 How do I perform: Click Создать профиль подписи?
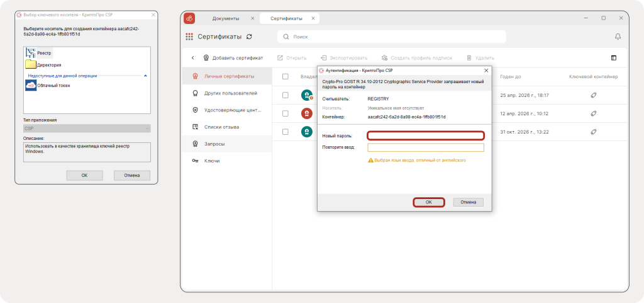coord(417,58)
